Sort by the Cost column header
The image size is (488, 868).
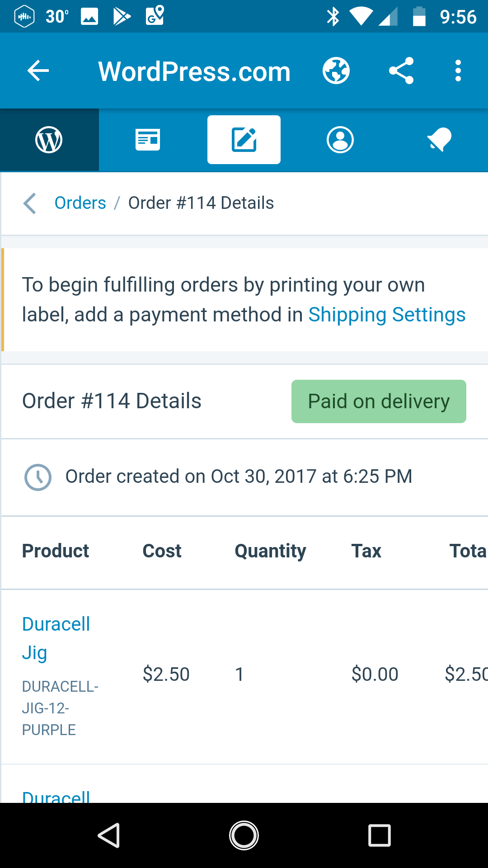click(x=162, y=551)
